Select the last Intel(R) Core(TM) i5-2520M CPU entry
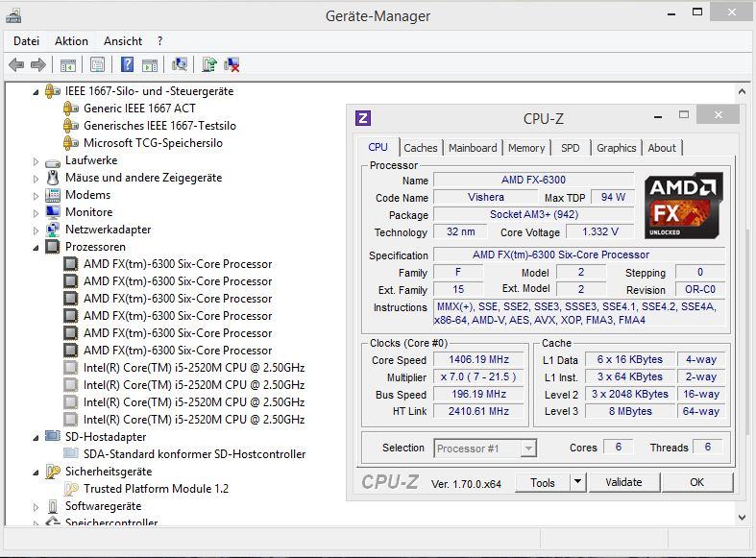 194,420
